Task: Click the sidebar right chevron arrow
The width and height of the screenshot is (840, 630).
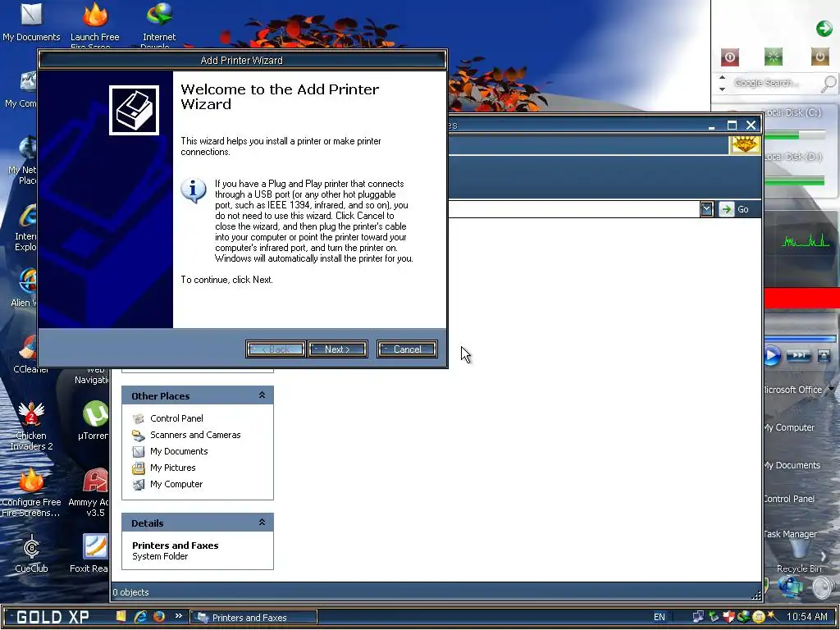Action: [x=824, y=556]
